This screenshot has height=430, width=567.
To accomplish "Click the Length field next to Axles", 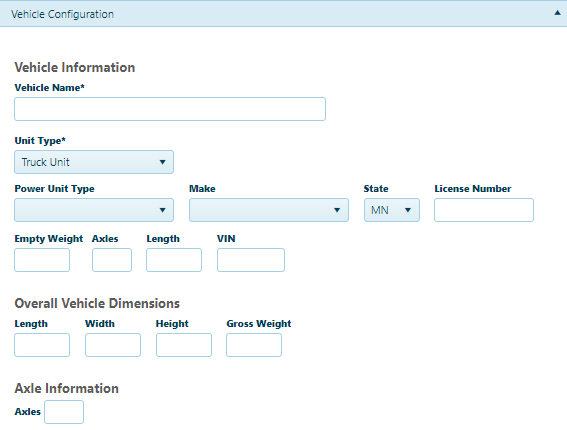I will (x=174, y=260).
